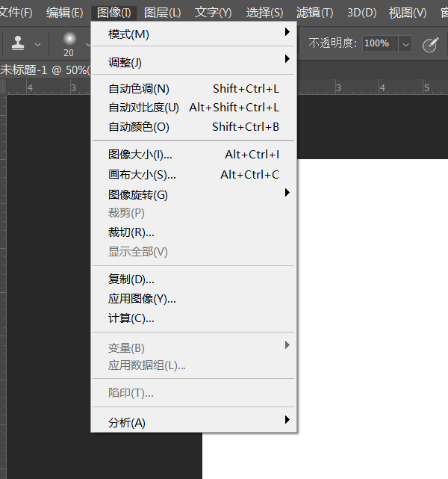Close the open 图像(I) menu
Image resolution: width=448 pixels, height=479 pixels.
pyautogui.click(x=113, y=13)
